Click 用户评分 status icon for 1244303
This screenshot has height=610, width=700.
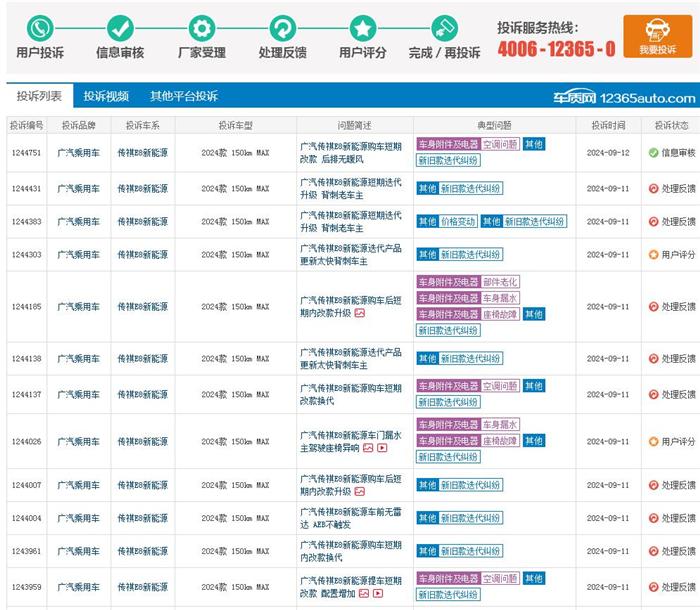654,255
